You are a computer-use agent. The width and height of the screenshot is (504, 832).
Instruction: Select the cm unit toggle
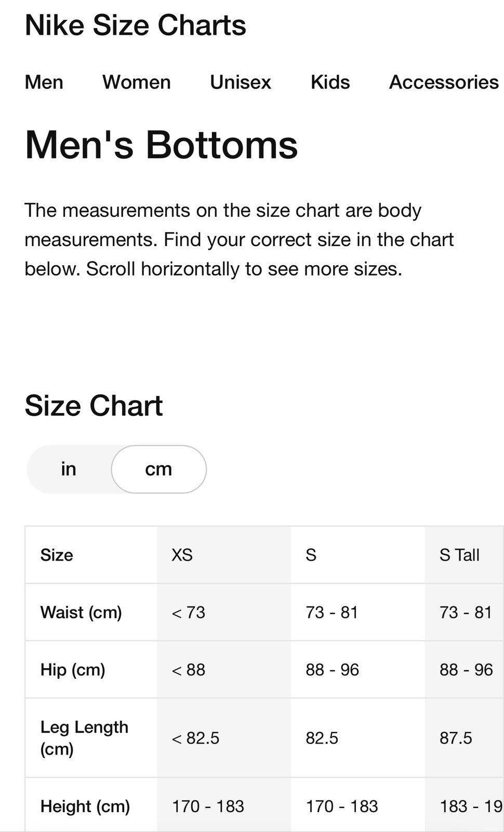158,469
